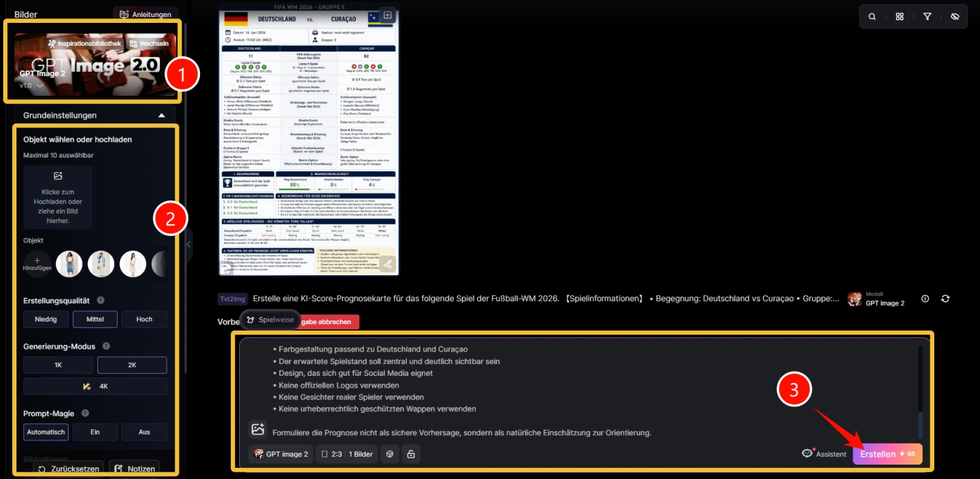Image resolution: width=980 pixels, height=479 pixels.
Task: Click the red abbrechen cancel button
Action: pos(329,322)
